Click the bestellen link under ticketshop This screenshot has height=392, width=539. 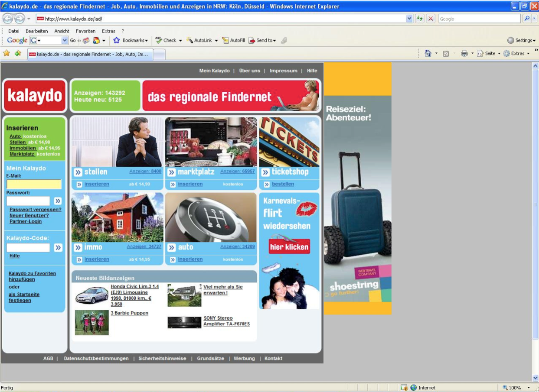pos(283,184)
